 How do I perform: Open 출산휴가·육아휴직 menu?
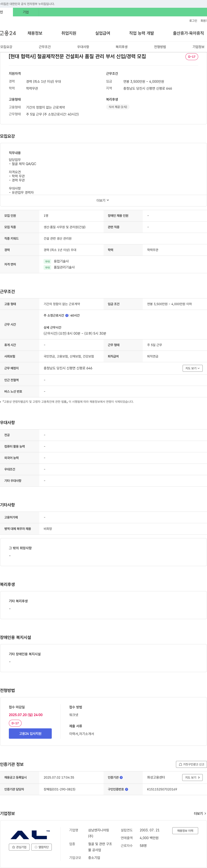coord(188,33)
